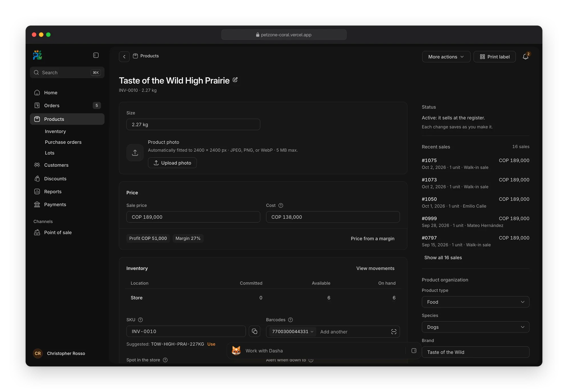Screen dimensions: 568x392
Task: Focus the sidebar Search field
Action: pos(67,73)
